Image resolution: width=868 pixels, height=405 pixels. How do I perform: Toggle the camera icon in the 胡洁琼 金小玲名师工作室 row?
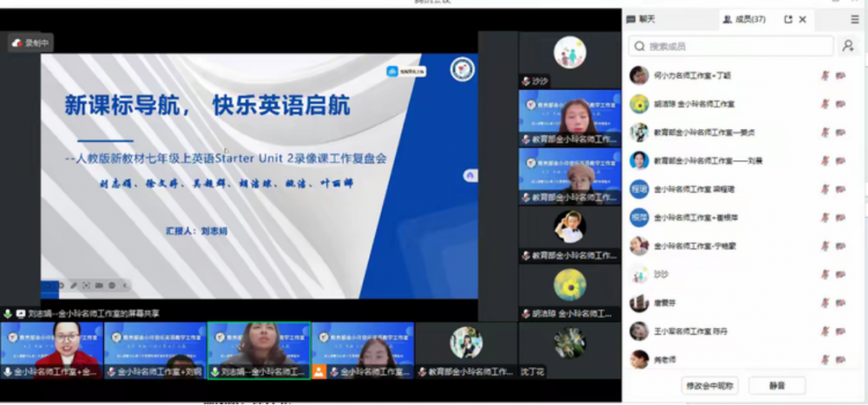tap(840, 103)
